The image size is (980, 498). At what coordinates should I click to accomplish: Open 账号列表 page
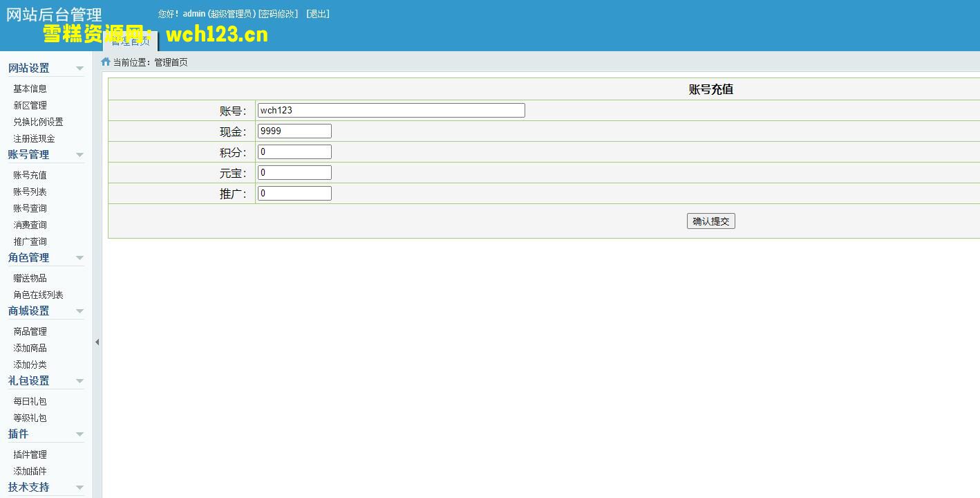30,192
